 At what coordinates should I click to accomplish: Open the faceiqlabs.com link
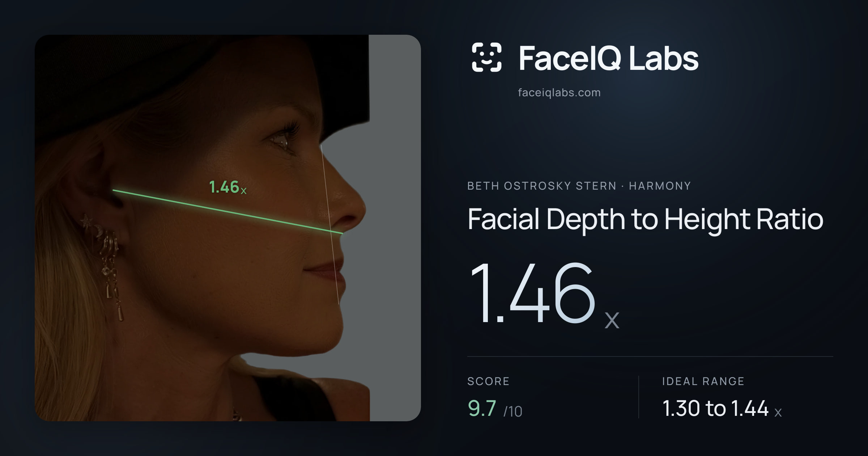pos(559,93)
